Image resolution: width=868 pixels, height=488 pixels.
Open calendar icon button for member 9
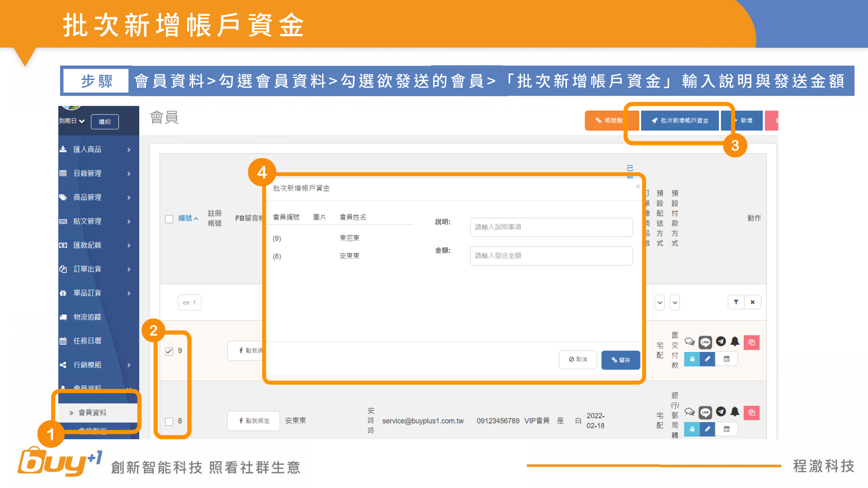pyautogui.click(x=726, y=359)
